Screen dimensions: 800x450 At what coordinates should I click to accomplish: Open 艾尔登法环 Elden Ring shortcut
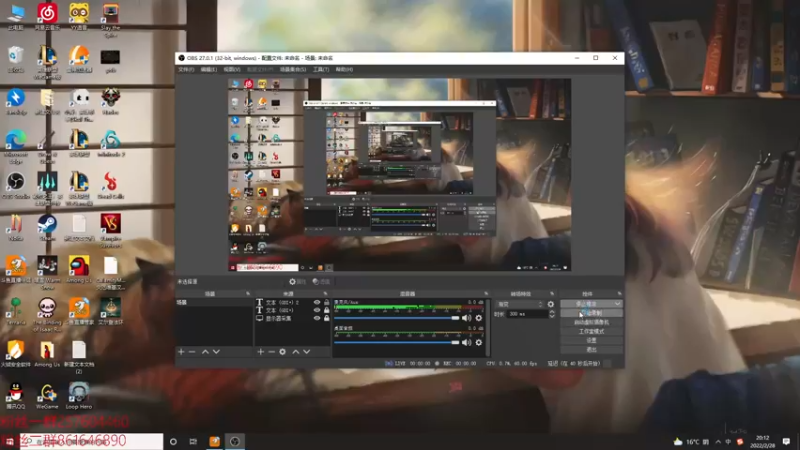pos(110,312)
